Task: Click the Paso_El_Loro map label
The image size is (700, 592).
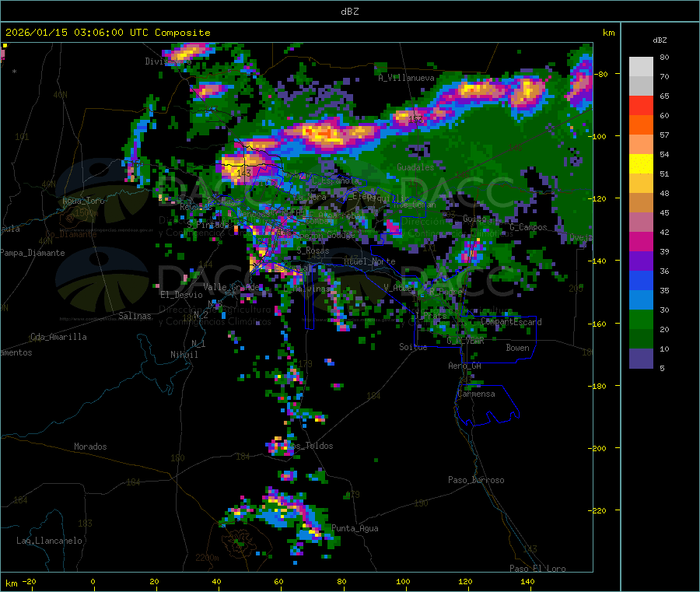Action: tap(537, 569)
